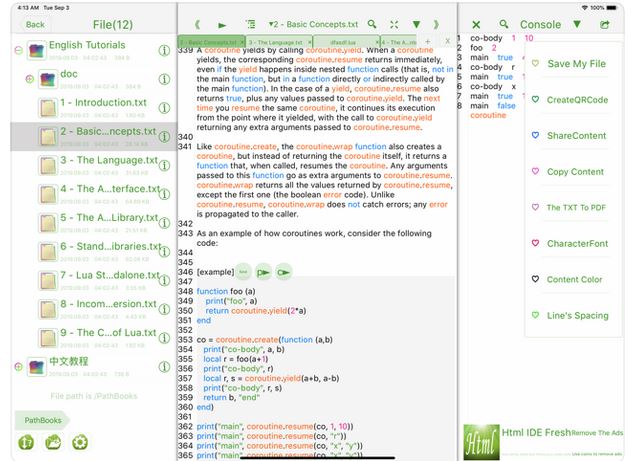635x461 pixels.
Task: Open the outline list icon in toolbar
Action: (x=251, y=24)
